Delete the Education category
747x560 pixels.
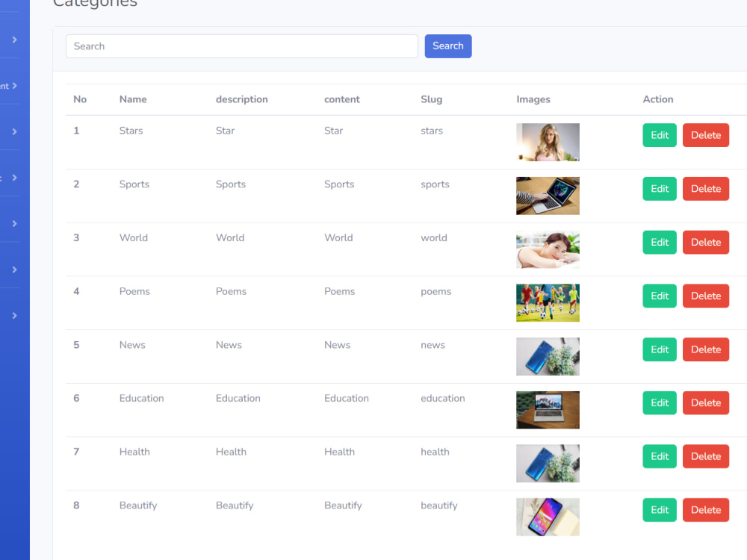(706, 403)
